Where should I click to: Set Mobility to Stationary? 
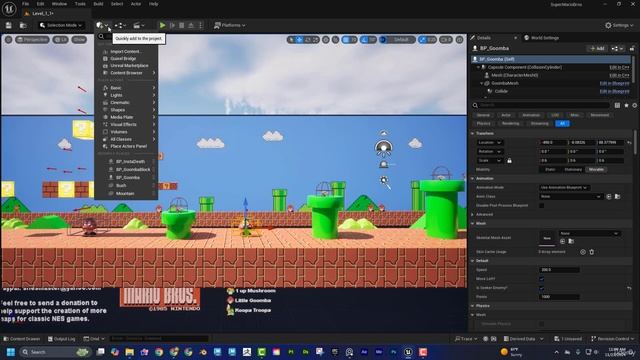573,169
